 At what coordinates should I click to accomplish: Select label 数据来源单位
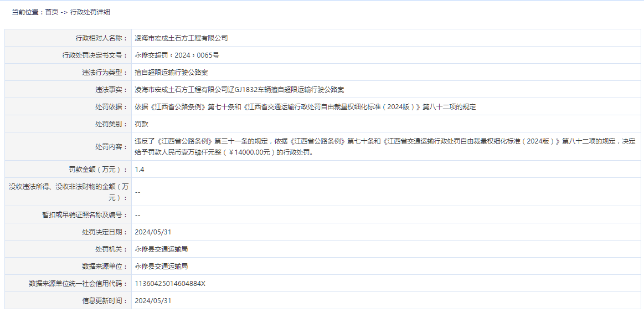coord(105,267)
